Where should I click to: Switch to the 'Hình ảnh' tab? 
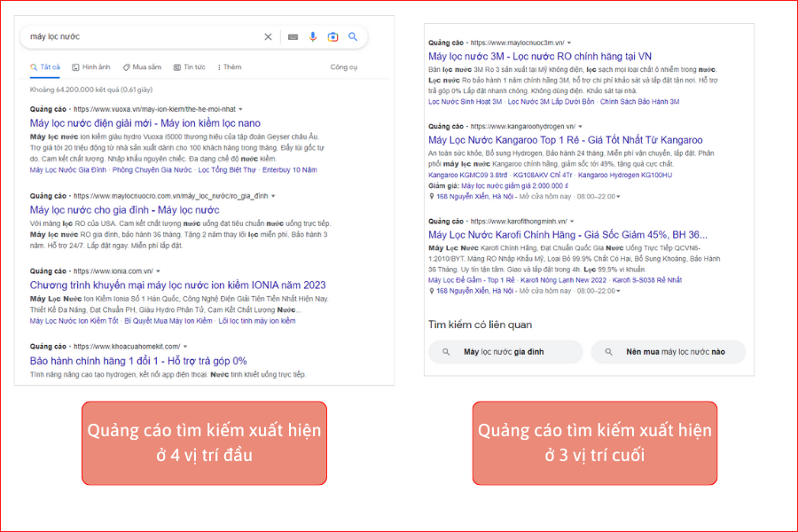pyautogui.click(x=91, y=67)
